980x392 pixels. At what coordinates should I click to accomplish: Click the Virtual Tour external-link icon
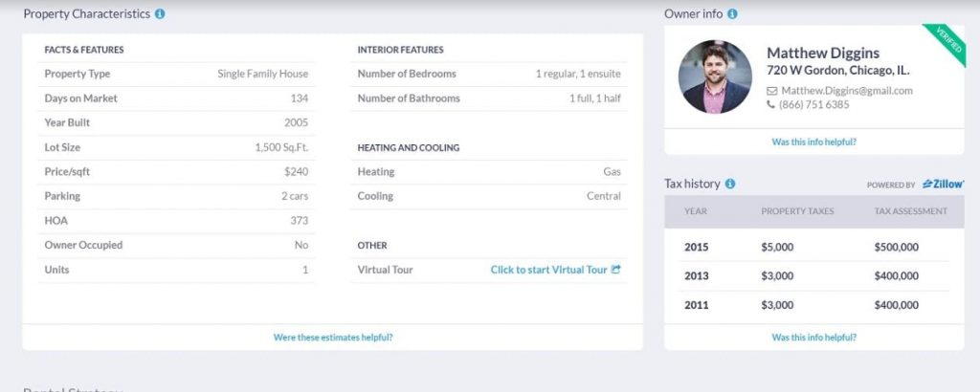[616, 270]
